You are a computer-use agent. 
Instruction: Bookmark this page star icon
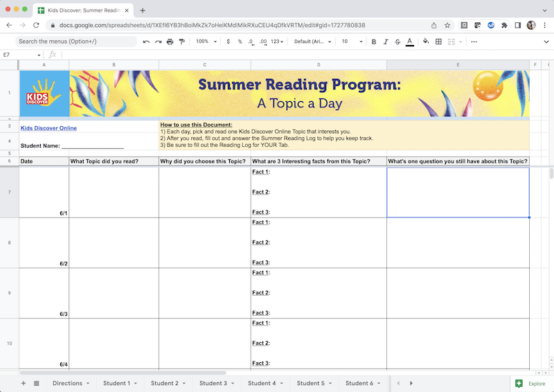click(447, 25)
